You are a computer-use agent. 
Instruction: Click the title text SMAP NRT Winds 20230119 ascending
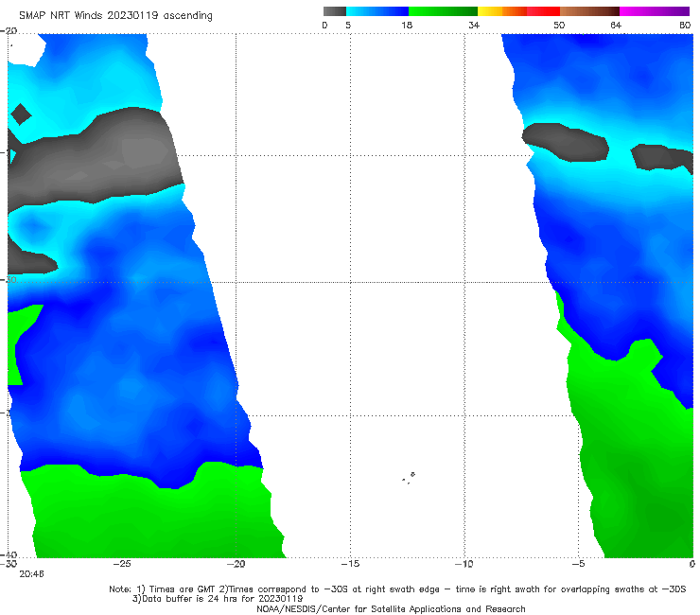click(115, 15)
